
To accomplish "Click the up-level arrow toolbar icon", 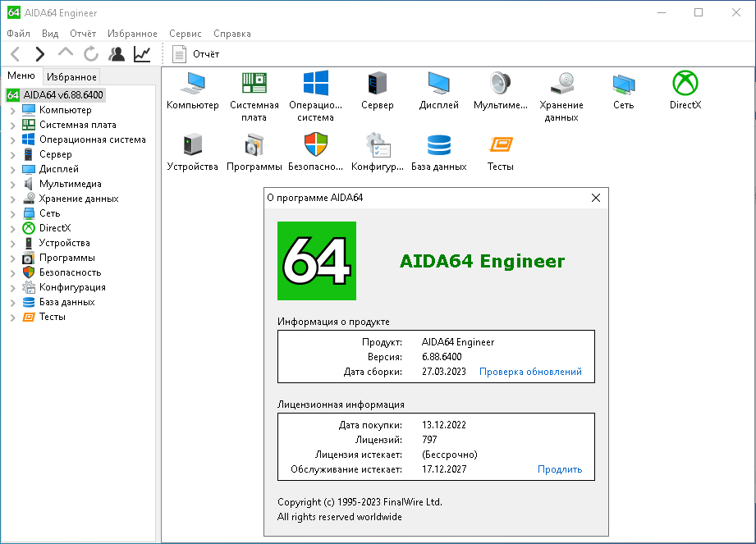I will pos(66,53).
